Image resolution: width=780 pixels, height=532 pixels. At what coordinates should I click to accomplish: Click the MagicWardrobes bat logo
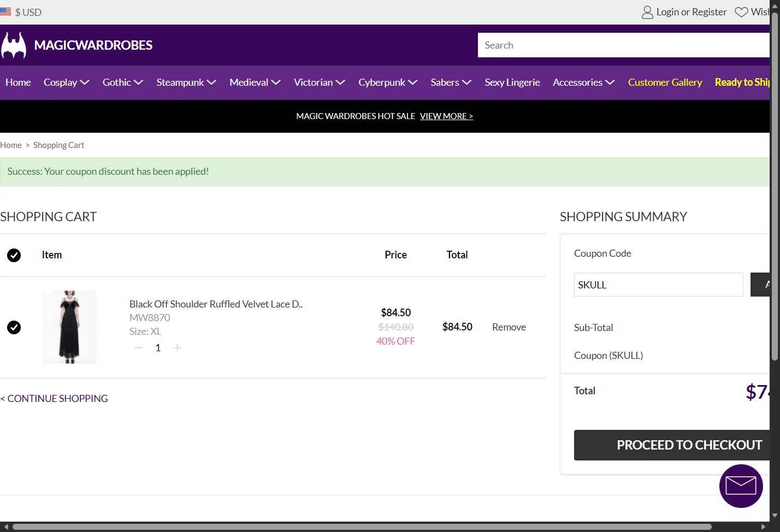(x=14, y=45)
